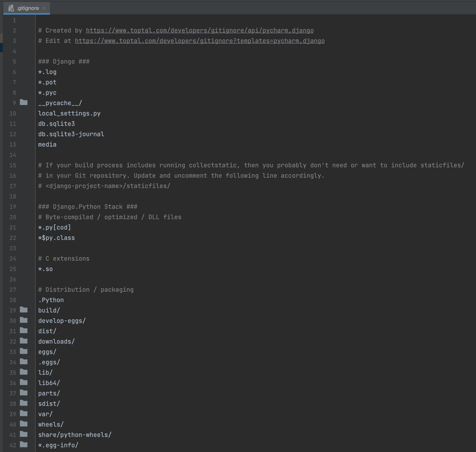
Task: Place cursor in db.sqlite3-journal text
Action: pos(71,134)
